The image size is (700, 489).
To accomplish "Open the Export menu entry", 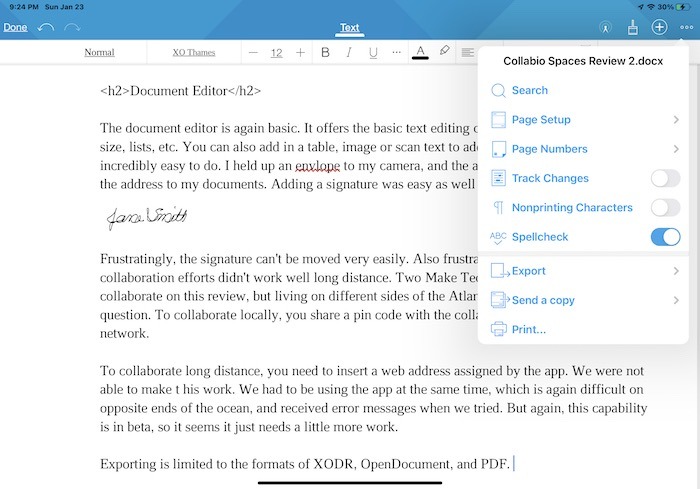I will pyautogui.click(x=583, y=271).
